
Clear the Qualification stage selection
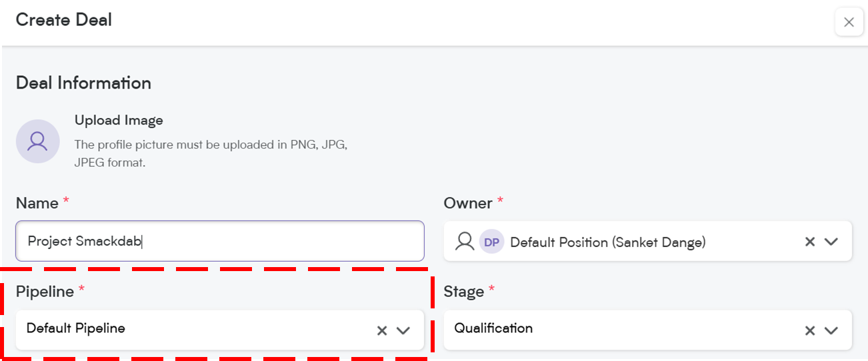tap(810, 330)
